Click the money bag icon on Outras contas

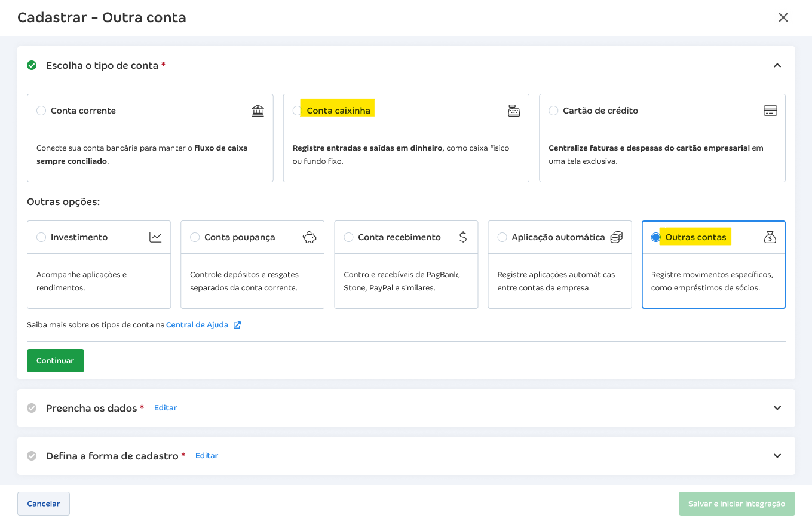(x=770, y=237)
